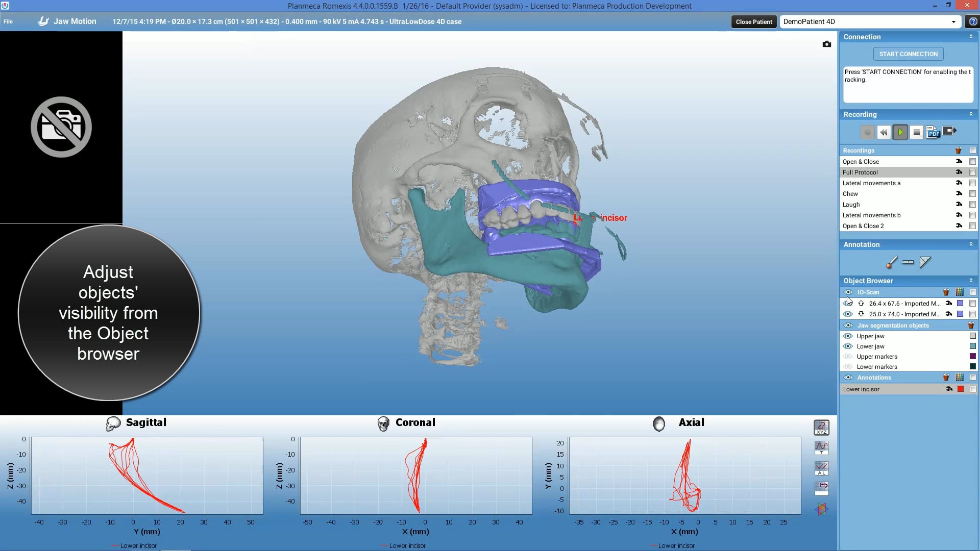Open the DemoPatient 4D patient dropdown
The width and height of the screenshot is (980, 551).
tap(953, 21)
